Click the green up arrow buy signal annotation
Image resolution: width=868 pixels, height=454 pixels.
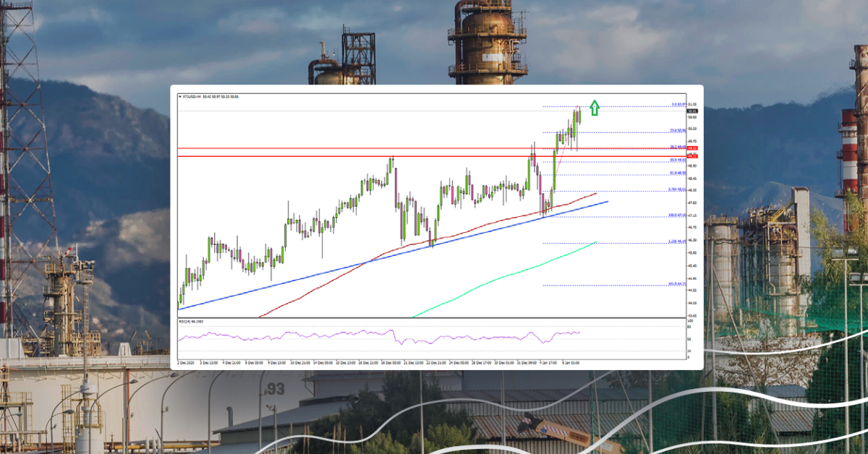(x=594, y=108)
